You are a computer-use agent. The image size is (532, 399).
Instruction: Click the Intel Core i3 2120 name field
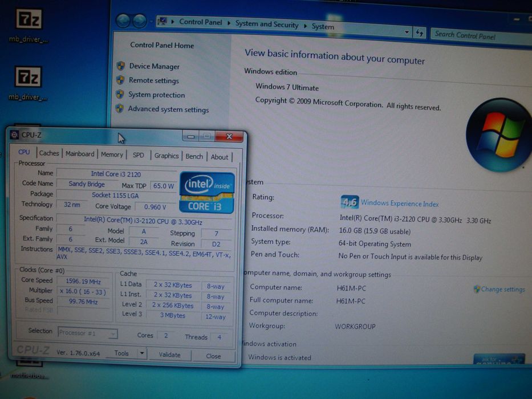point(116,174)
